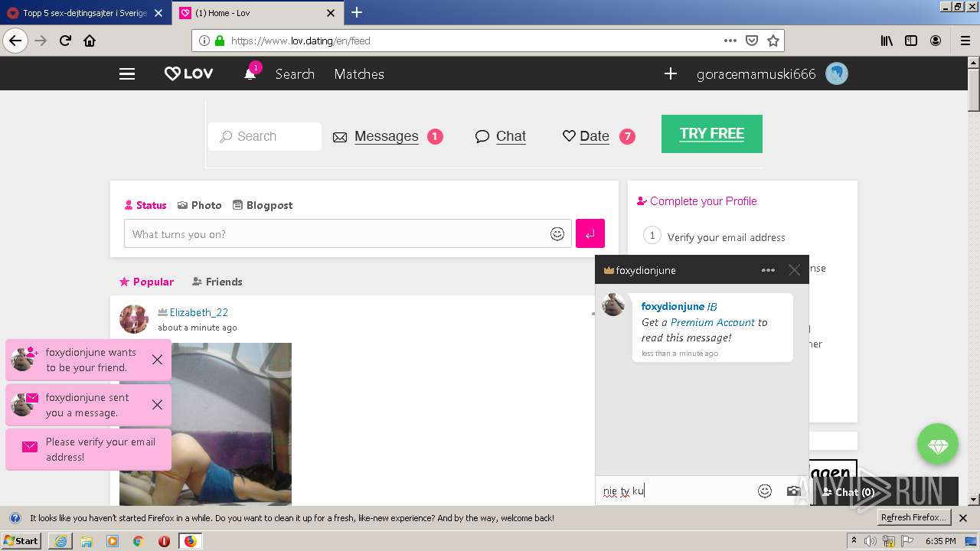980x551 pixels.
Task: Open Firefox application menu
Action: (x=965, y=41)
